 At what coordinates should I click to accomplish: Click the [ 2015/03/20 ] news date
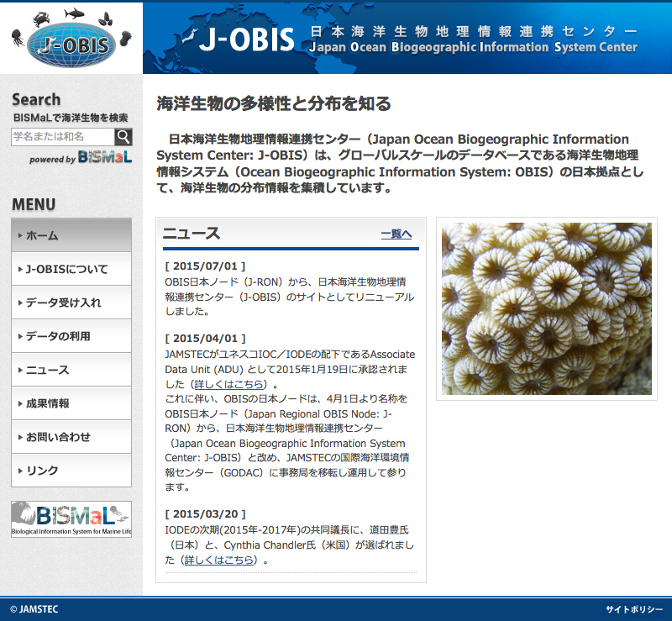[205, 513]
